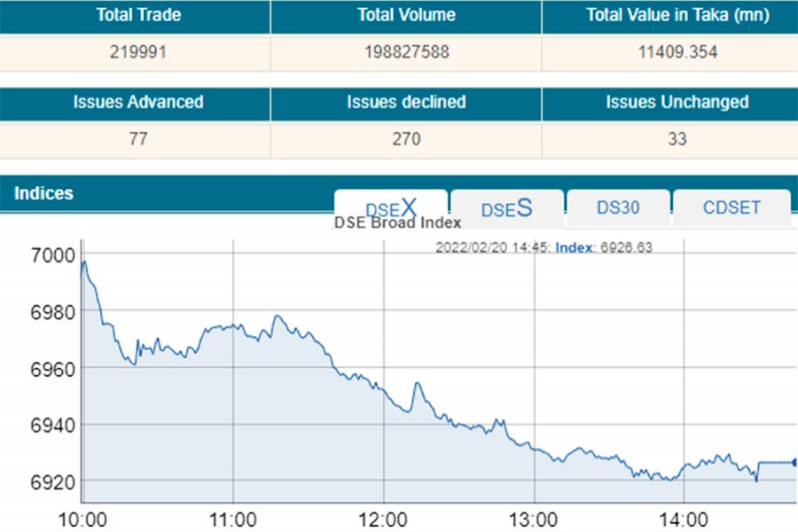Select the Issues Unchanged header
The height and width of the screenshot is (532, 798).
pos(677,102)
